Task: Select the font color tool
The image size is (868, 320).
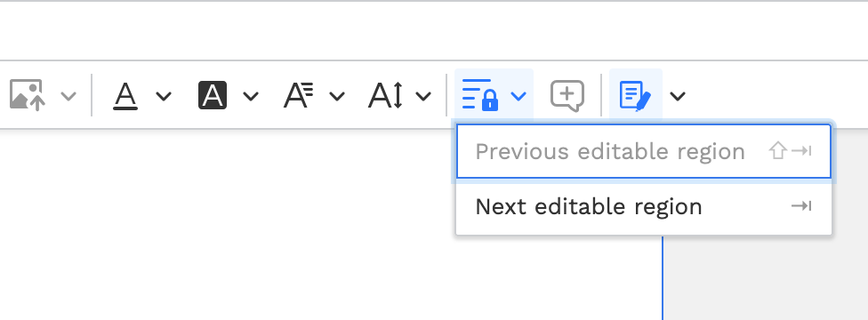Action: [x=125, y=96]
